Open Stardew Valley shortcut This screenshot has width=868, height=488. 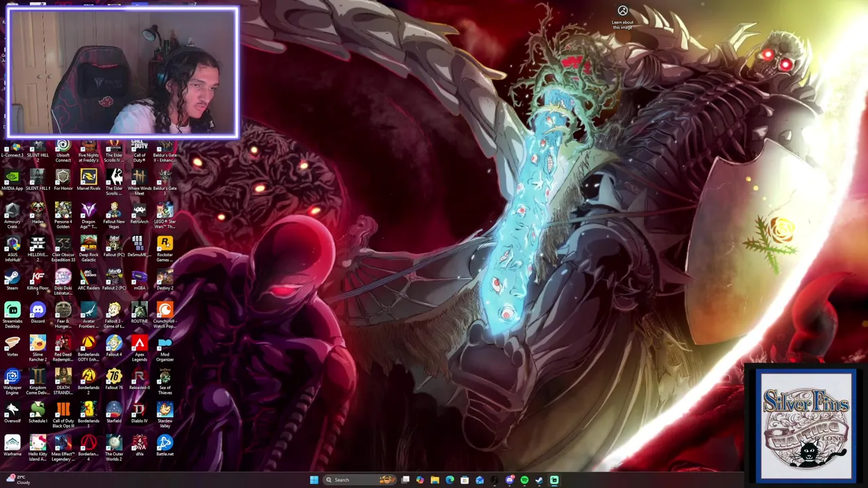point(165,415)
